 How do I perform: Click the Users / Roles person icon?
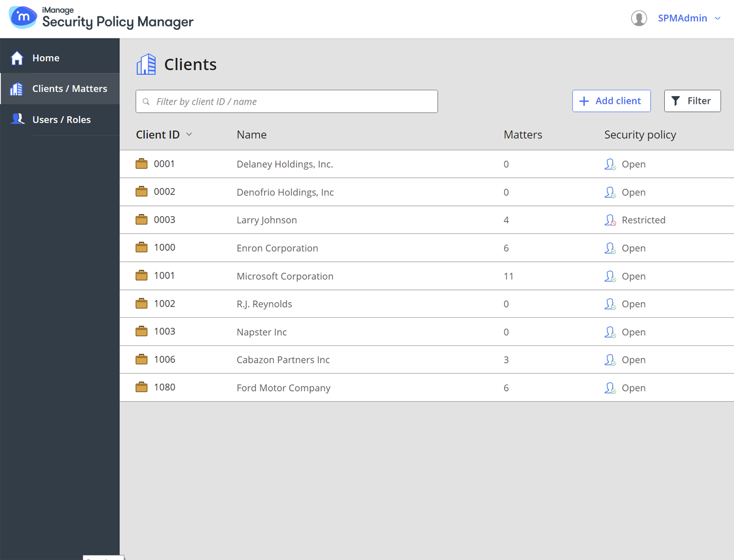17,119
